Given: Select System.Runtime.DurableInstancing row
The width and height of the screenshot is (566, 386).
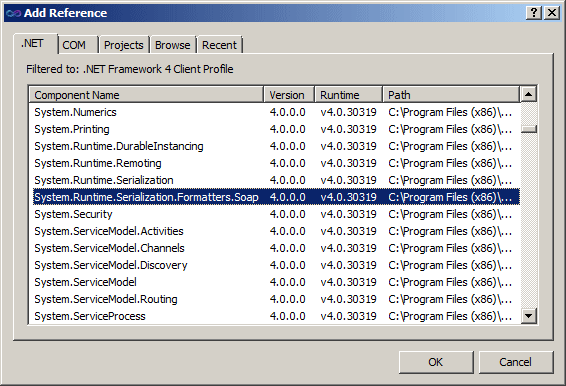Looking at the screenshot, I should click(x=277, y=146).
